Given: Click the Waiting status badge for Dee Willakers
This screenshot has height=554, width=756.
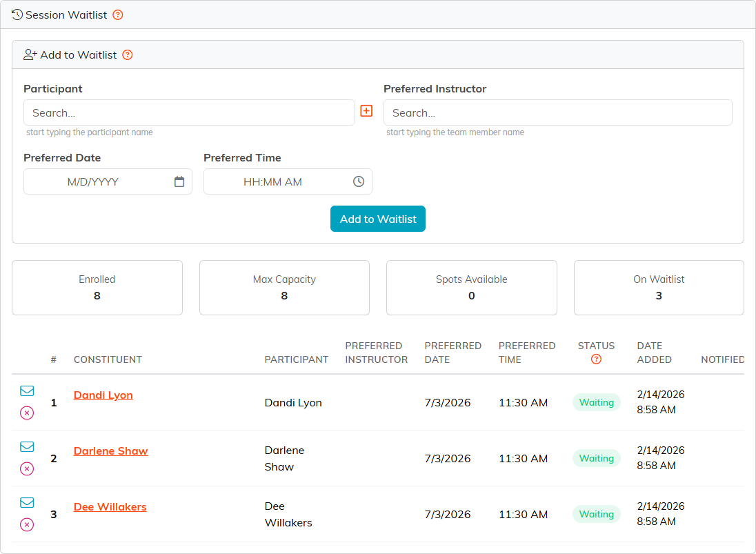Looking at the screenshot, I should click(597, 515).
